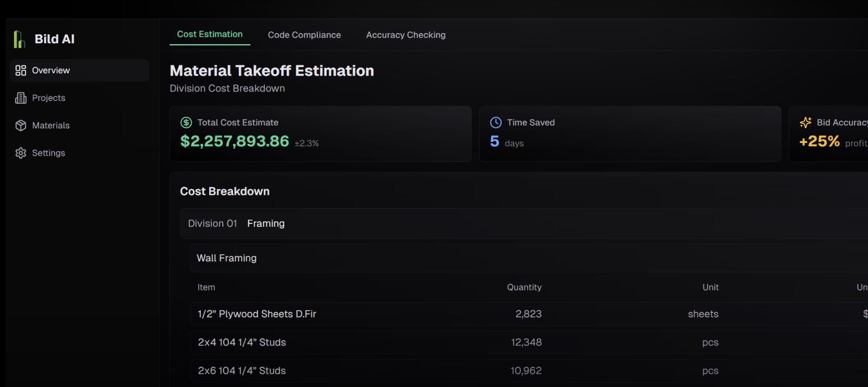This screenshot has width=868, height=387.
Task: Select Overview in the sidebar
Action: pyautogui.click(x=80, y=70)
